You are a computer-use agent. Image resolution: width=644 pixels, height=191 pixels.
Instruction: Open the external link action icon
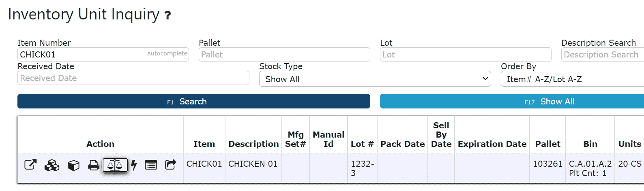point(30,165)
